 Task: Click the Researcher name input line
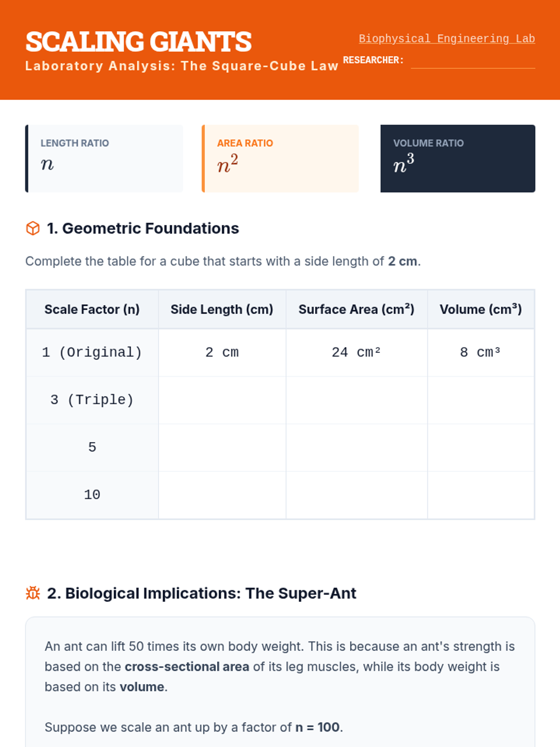(x=473, y=61)
